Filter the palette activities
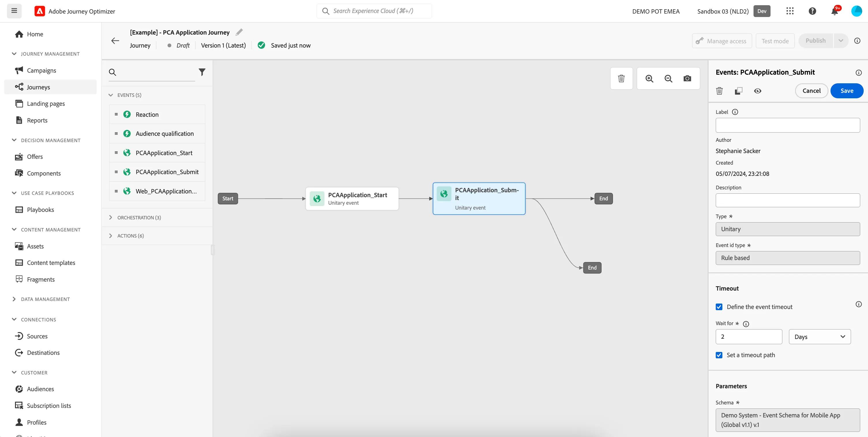Image resolution: width=868 pixels, height=437 pixels. 202,72
